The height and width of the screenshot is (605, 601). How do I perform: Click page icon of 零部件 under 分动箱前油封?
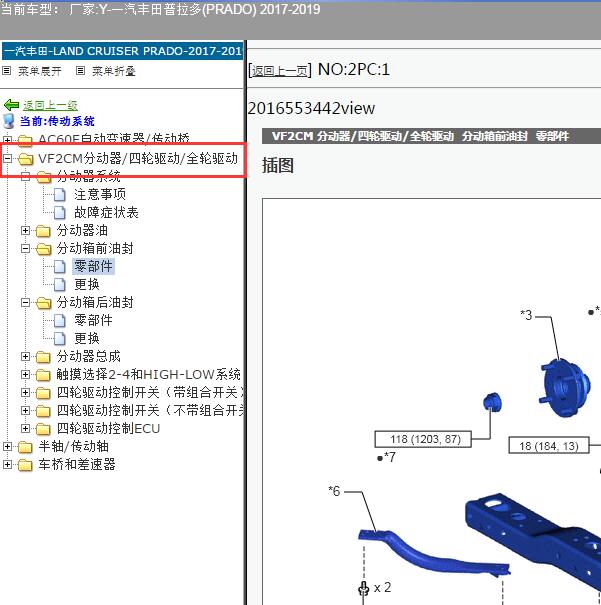click(x=60, y=267)
